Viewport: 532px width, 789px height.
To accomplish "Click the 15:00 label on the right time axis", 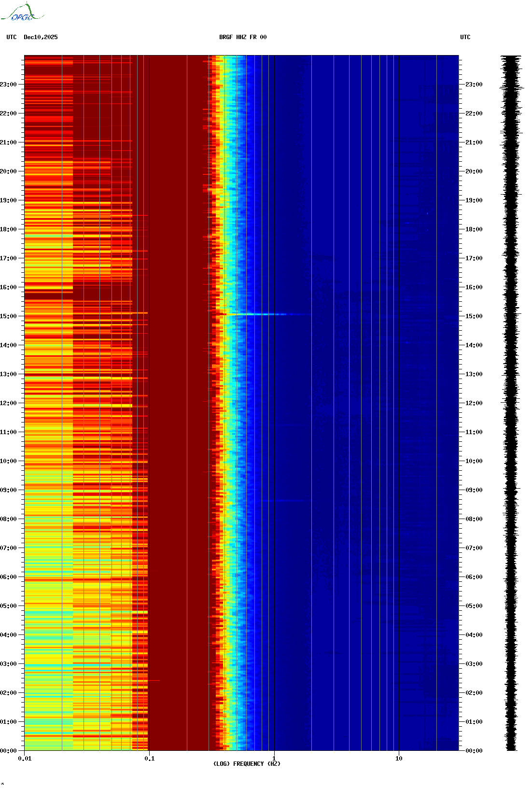I will click(474, 316).
